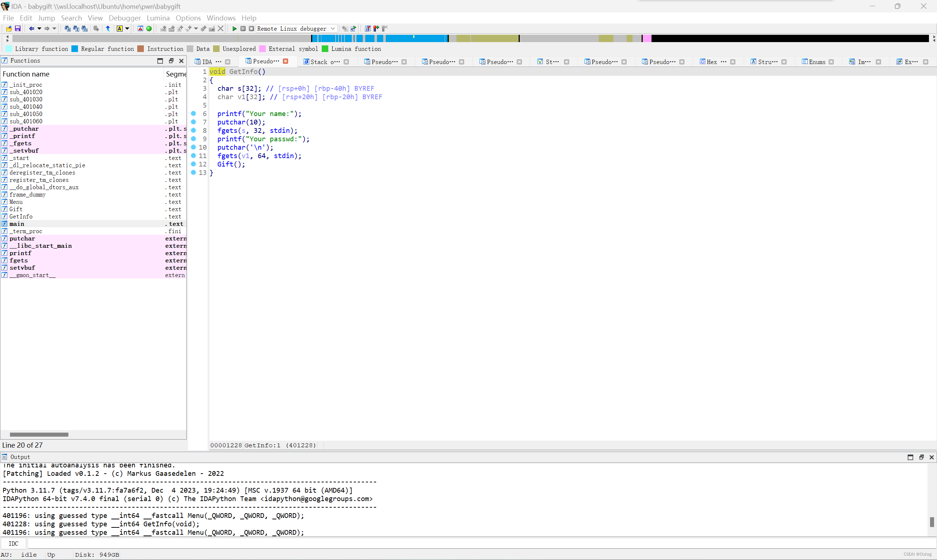Image resolution: width=937 pixels, height=560 pixels.
Task: Open the File menu
Action: pyautogui.click(x=8, y=18)
